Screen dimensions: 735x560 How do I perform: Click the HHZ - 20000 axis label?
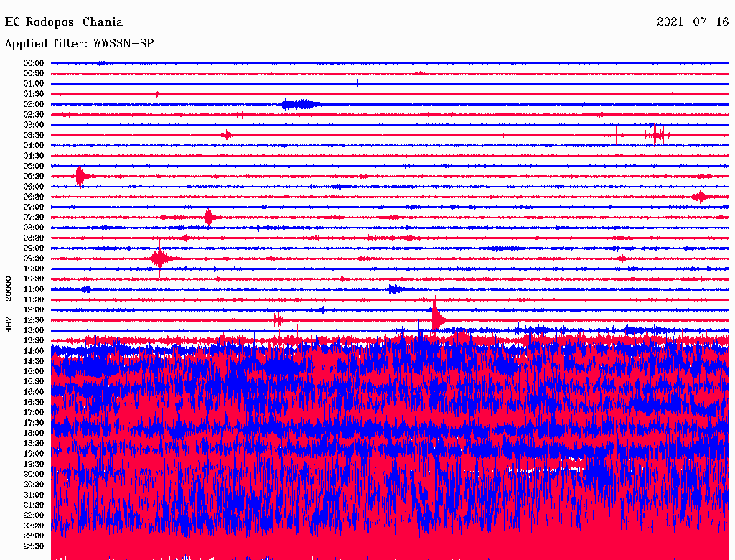[9, 304]
